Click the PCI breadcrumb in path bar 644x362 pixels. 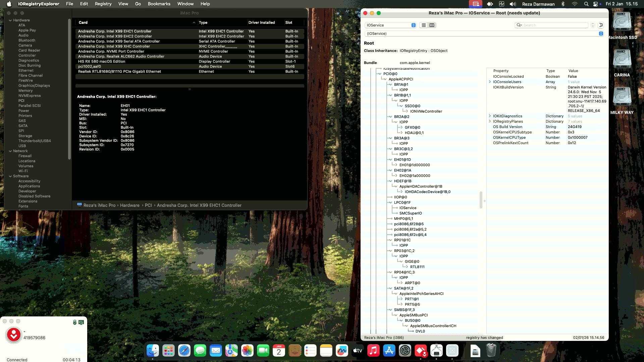click(148, 205)
